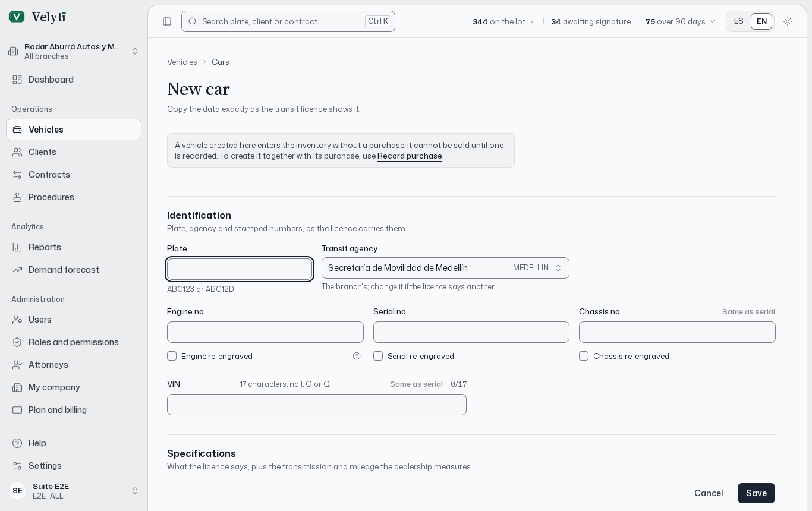Open help tooltip for Engine re-engraved
This screenshot has height=511, width=812.
(x=357, y=356)
